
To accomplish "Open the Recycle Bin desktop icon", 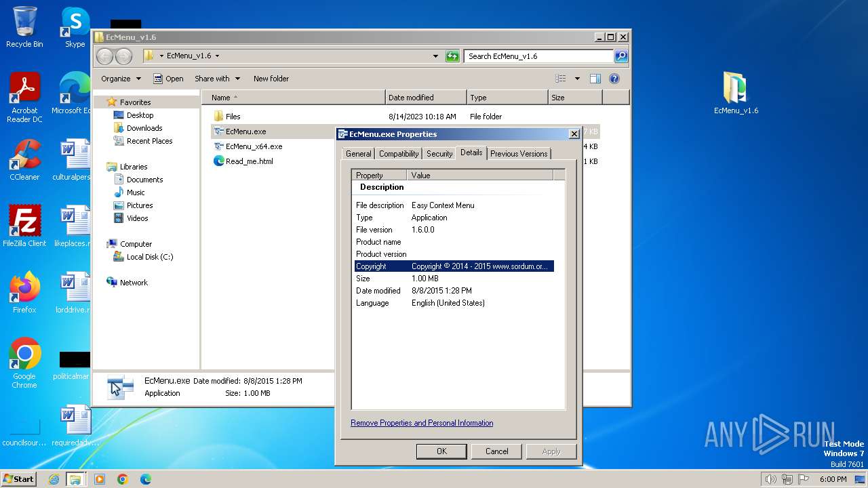I will click(24, 27).
